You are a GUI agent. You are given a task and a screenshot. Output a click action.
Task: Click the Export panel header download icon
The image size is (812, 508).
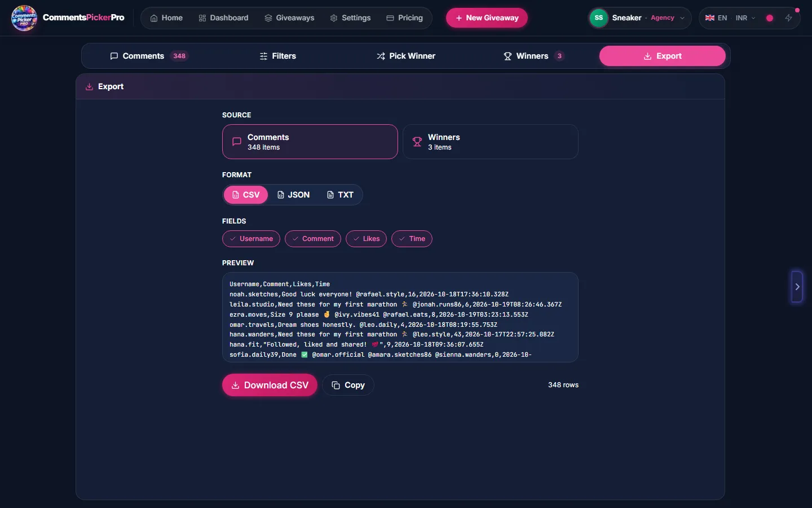tap(89, 87)
